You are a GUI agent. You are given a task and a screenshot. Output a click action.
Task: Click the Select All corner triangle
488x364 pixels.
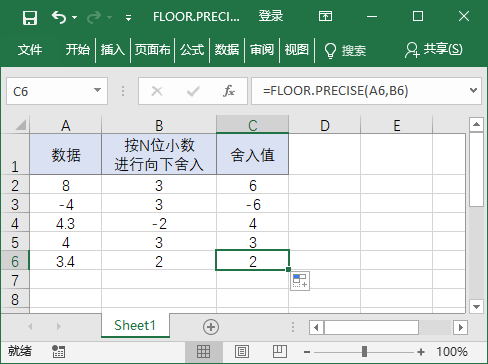pyautogui.click(x=20, y=125)
